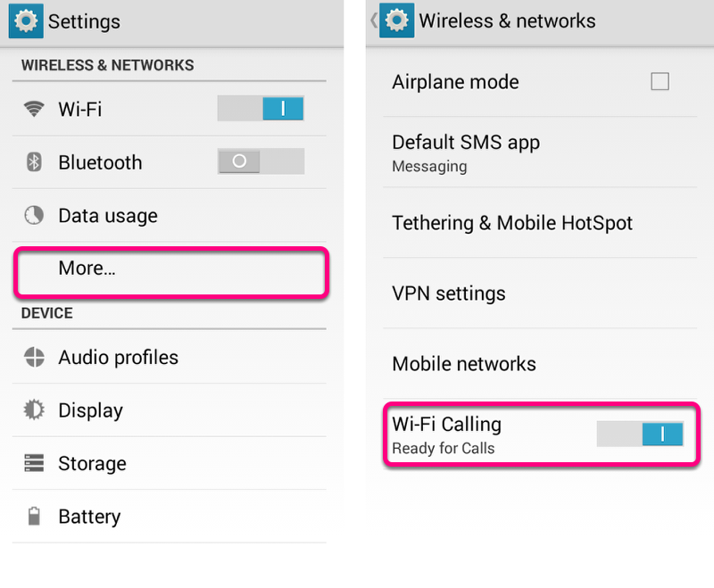This screenshot has height=588, width=714.
Task: Tap the Display brightness icon
Action: click(x=34, y=410)
